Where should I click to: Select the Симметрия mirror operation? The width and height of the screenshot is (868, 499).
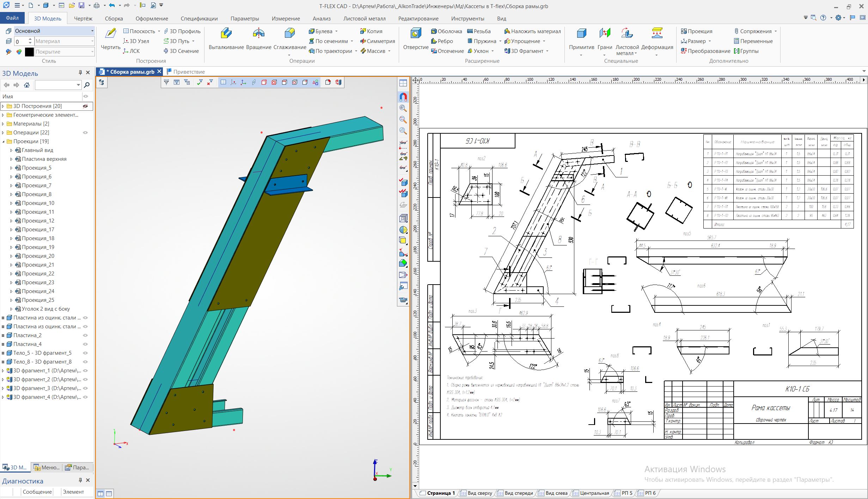[377, 41]
